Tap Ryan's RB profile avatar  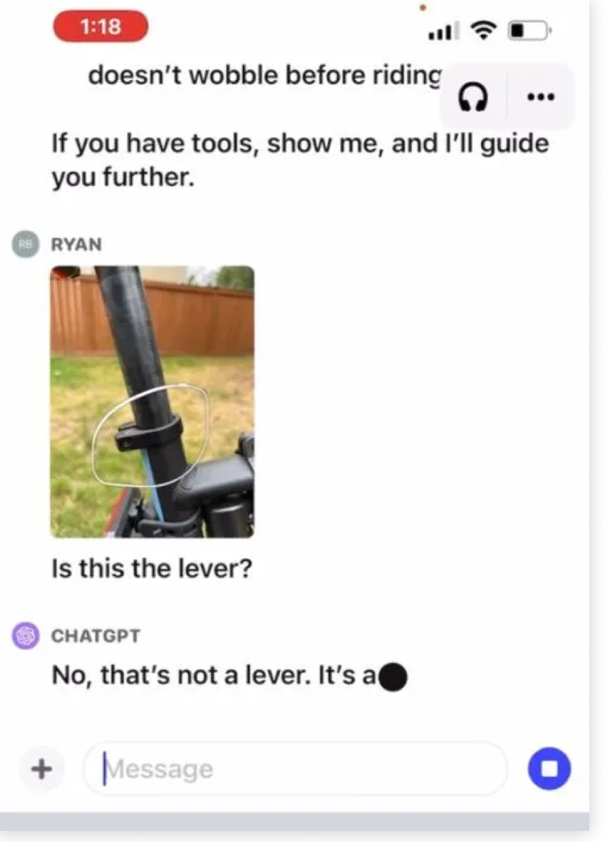(25, 244)
